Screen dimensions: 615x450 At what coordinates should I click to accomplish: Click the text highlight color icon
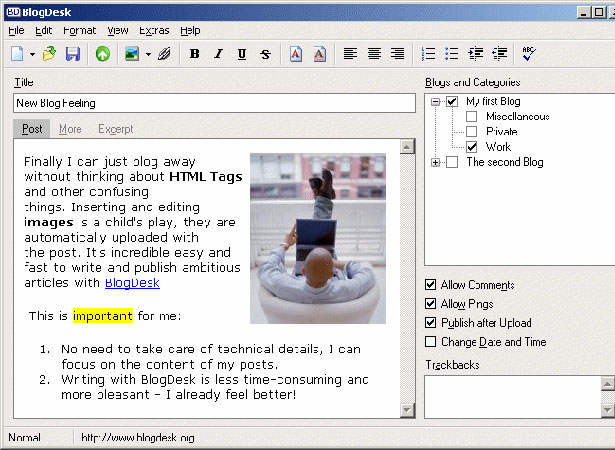click(x=320, y=53)
